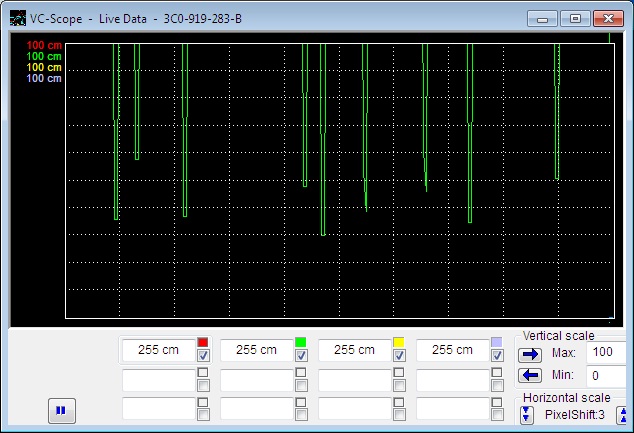This screenshot has width=634, height=433.
Task: Maximize the VC-Scope window
Action: tap(575, 18)
